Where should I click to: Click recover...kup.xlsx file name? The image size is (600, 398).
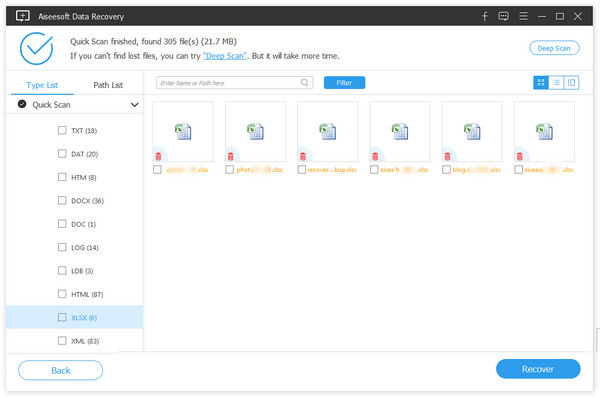click(x=332, y=170)
